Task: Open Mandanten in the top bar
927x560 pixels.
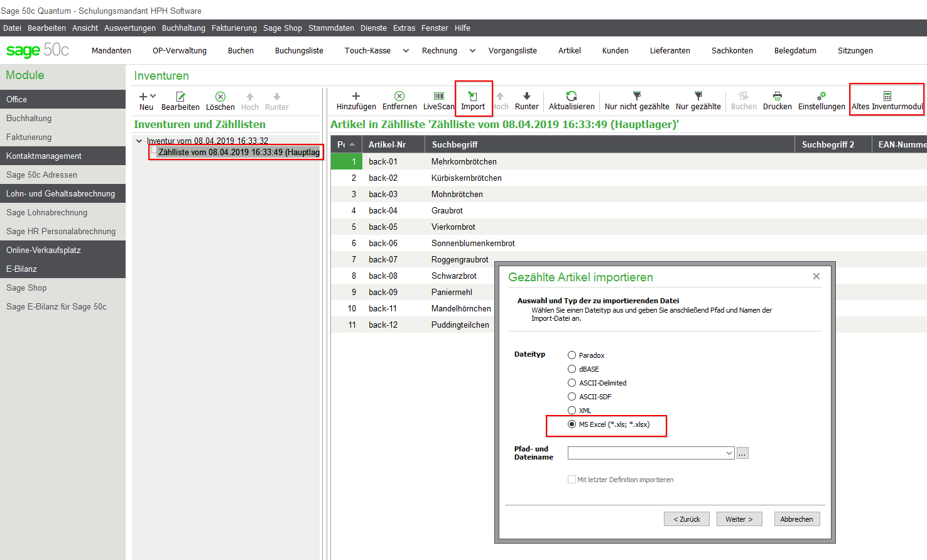Action: 111,51
